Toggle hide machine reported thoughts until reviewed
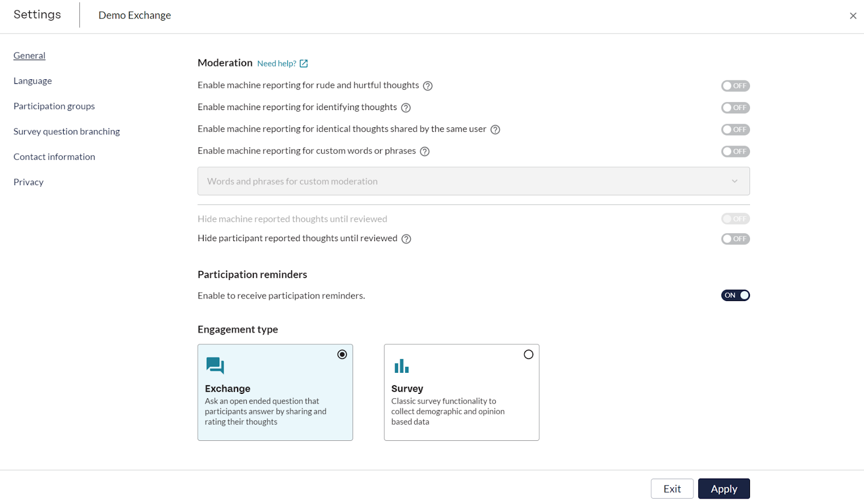The width and height of the screenshot is (864, 504). click(735, 219)
